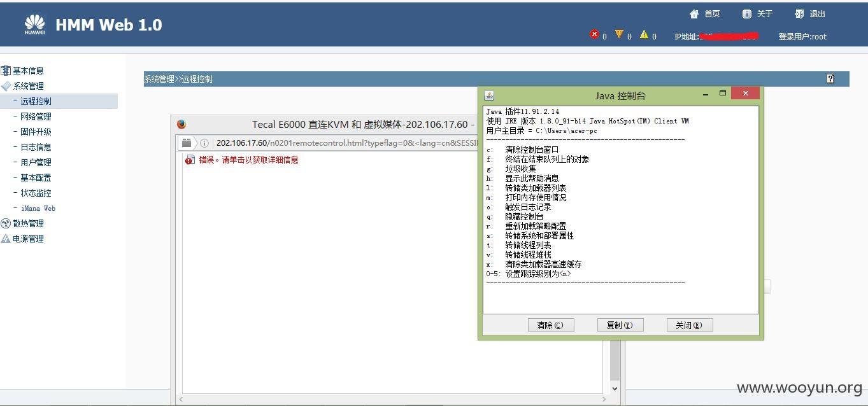Click the yellow warning alarm icon
868x406 pixels.
point(644,34)
